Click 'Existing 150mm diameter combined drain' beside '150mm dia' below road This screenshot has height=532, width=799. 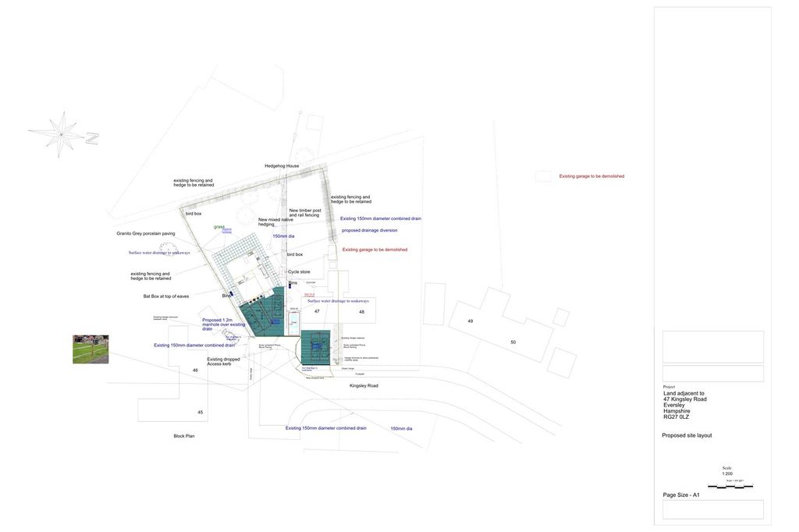click(x=325, y=428)
